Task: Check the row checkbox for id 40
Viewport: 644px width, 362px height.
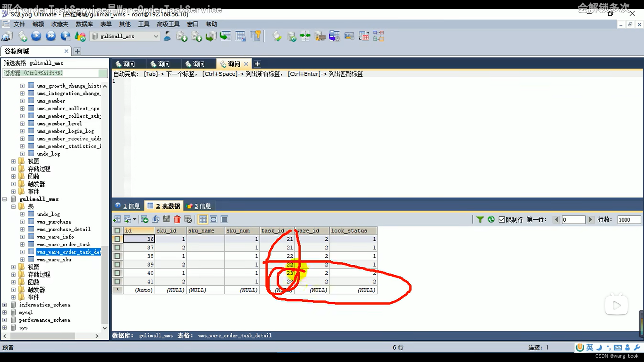Action: (117, 273)
